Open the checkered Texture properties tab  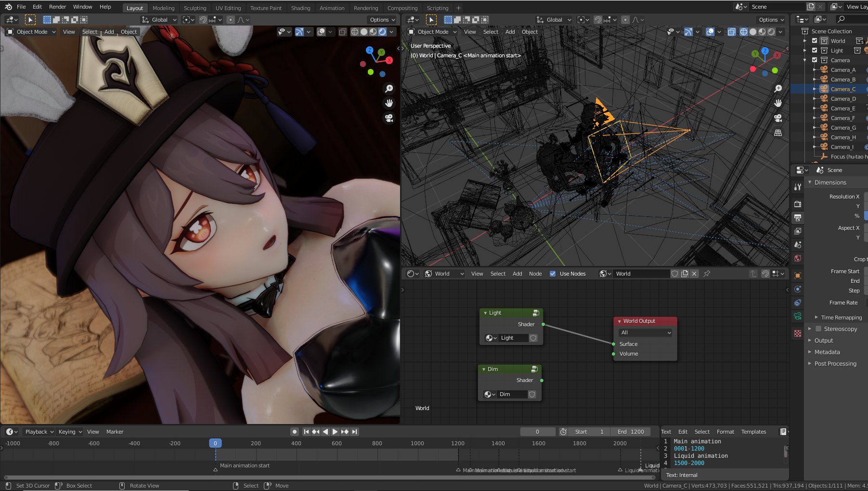point(798,333)
